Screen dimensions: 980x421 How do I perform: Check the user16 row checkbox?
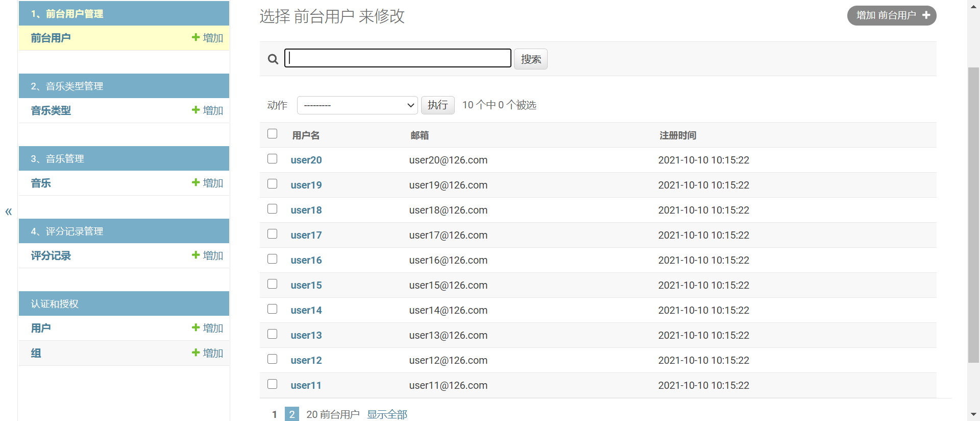coord(273,259)
